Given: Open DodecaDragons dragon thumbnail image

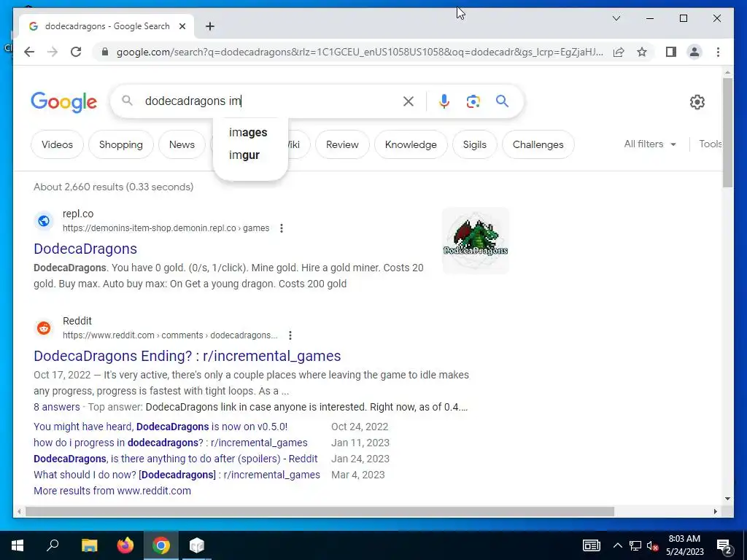Looking at the screenshot, I should [476, 241].
